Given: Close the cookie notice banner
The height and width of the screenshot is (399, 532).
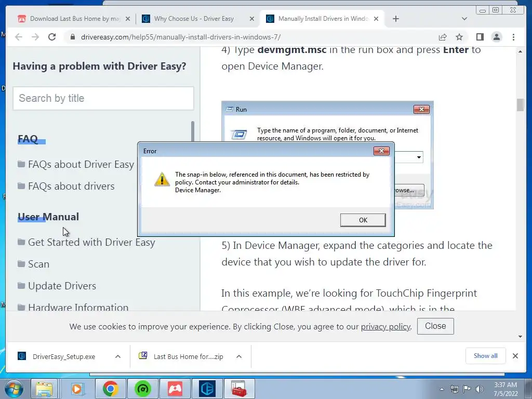Looking at the screenshot, I should (x=435, y=326).
